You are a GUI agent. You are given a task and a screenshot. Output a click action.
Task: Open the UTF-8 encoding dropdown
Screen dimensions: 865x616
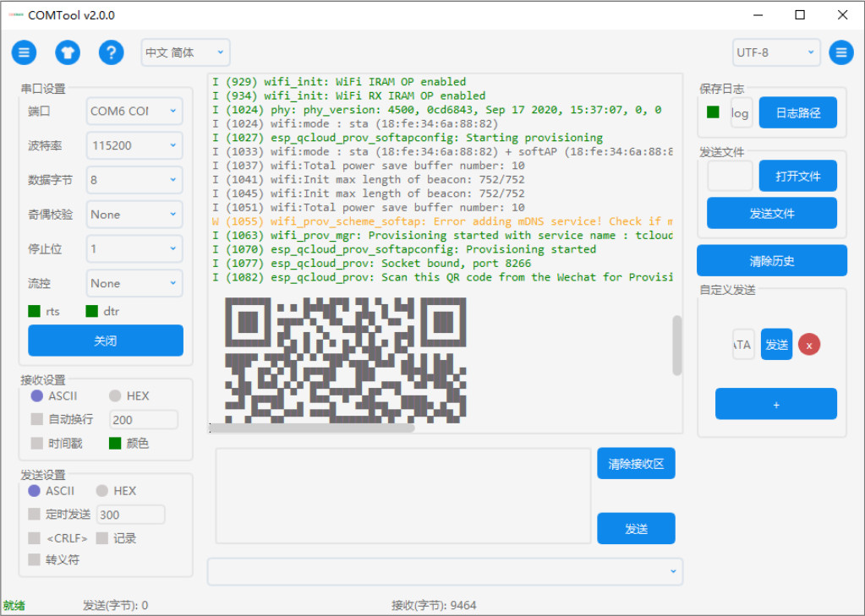(x=776, y=52)
